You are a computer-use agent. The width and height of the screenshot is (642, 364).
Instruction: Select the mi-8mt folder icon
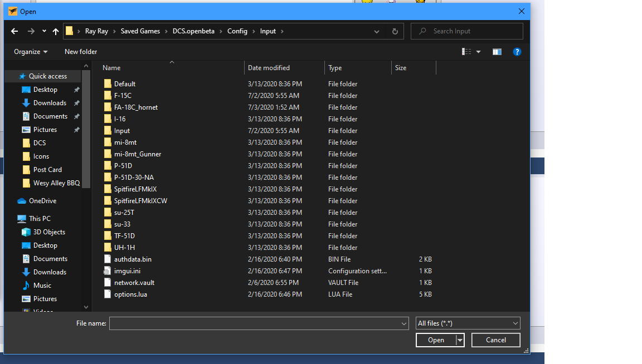[108, 142]
